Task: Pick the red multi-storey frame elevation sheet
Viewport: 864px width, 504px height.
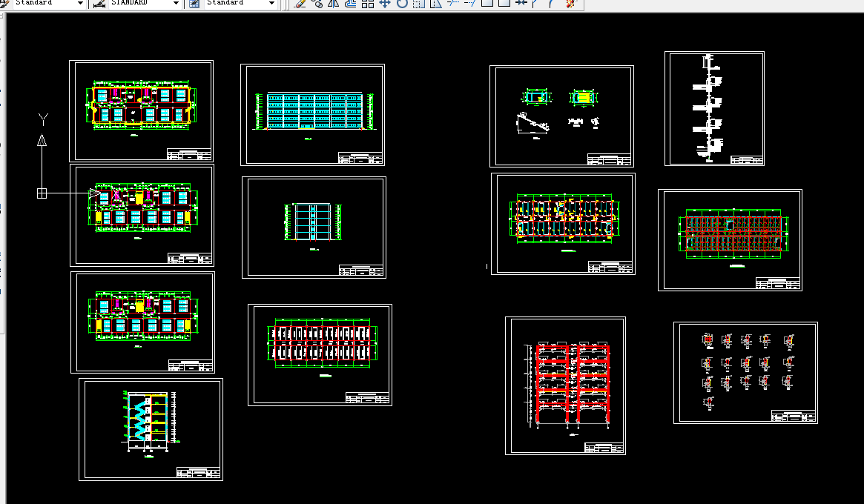Action: click(x=565, y=385)
